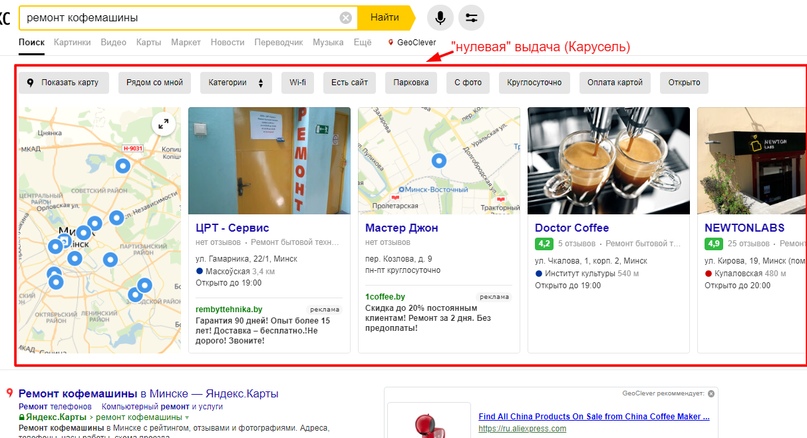Image resolution: width=807 pixels, height=438 pixels.
Task: Open the Новости tab
Action: pos(227,42)
